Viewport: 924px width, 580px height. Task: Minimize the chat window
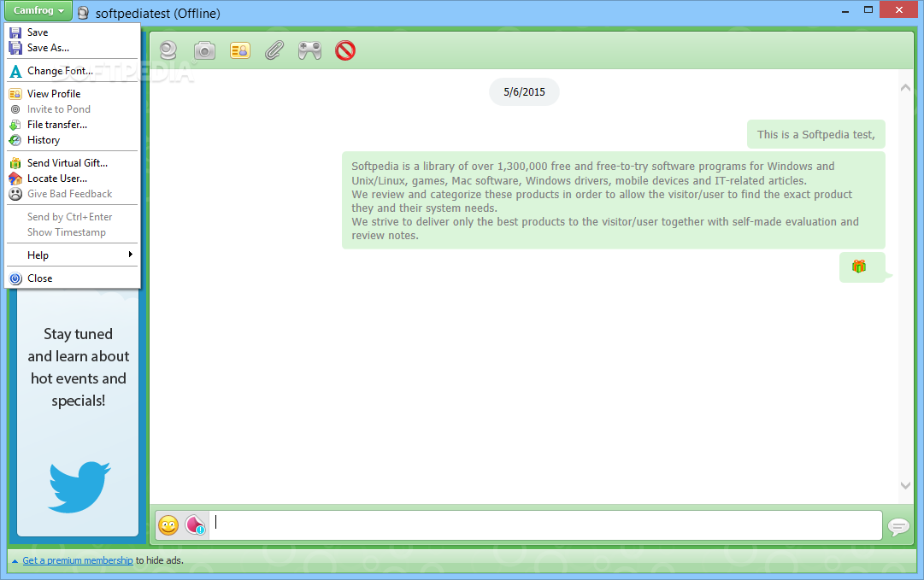[845, 10]
